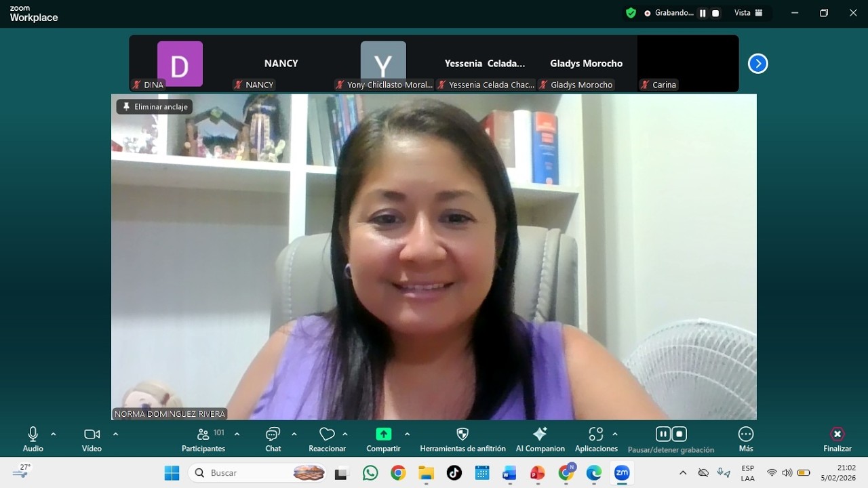Image resolution: width=868 pixels, height=488 pixels.
Task: Open the Chrome profile N icon on taskbar
Action: [566, 472]
